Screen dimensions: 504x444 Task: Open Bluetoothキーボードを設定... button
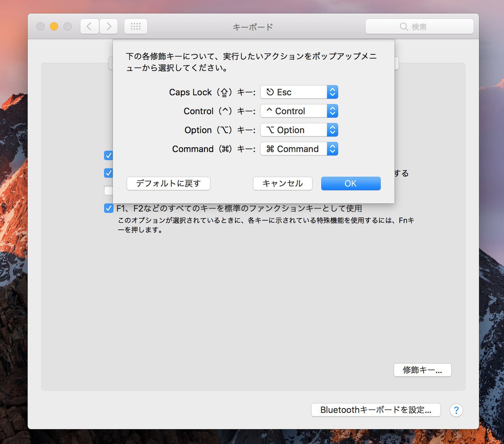point(376,410)
